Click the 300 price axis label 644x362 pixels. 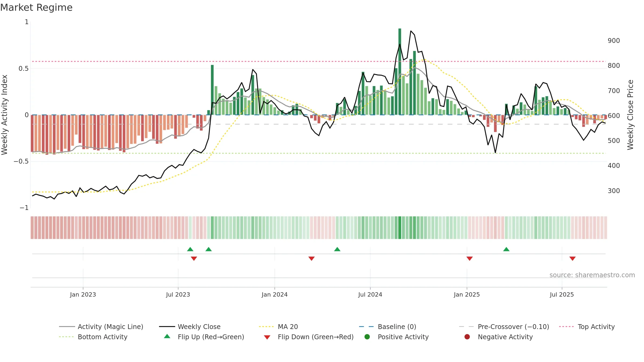[614, 191]
